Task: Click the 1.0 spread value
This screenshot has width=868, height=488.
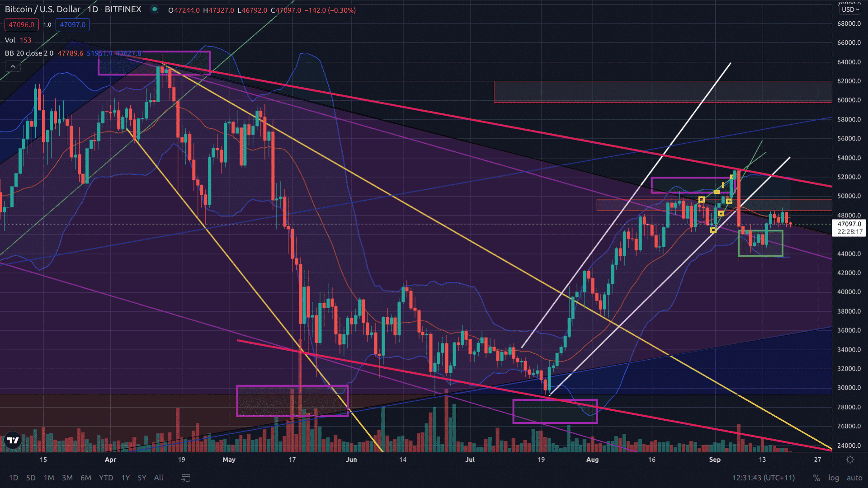Action: [47, 25]
